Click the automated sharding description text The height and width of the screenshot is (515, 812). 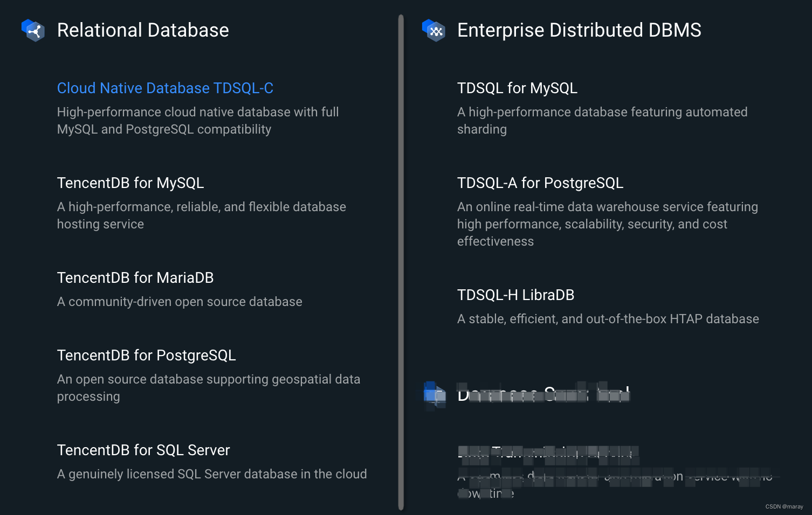[x=602, y=120]
